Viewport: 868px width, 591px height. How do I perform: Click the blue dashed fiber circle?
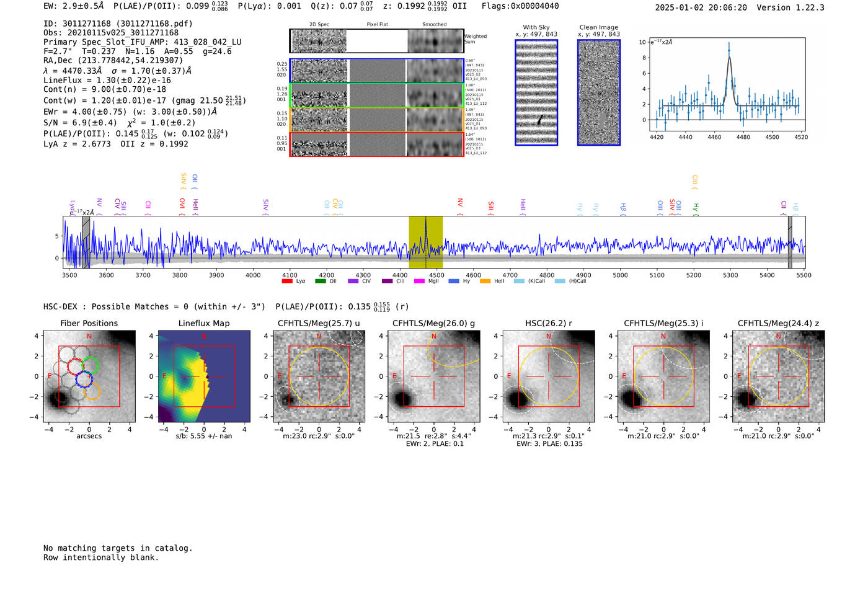(x=84, y=379)
